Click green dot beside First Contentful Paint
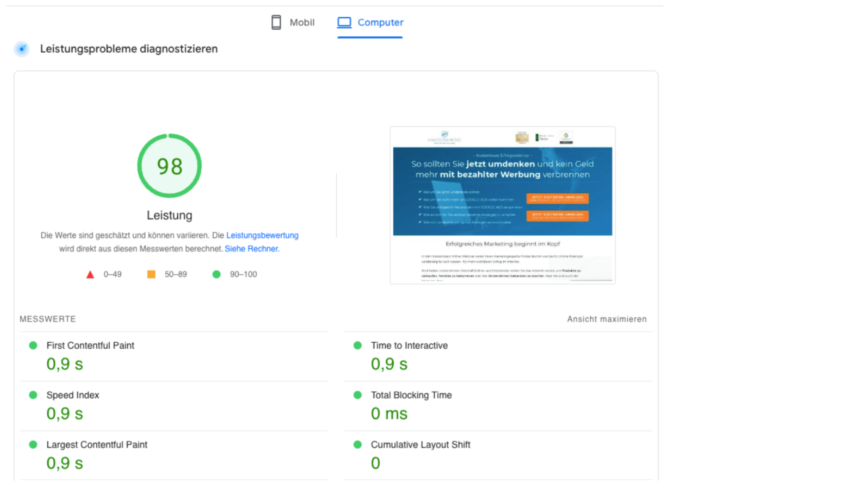868x488 pixels. 33,346
